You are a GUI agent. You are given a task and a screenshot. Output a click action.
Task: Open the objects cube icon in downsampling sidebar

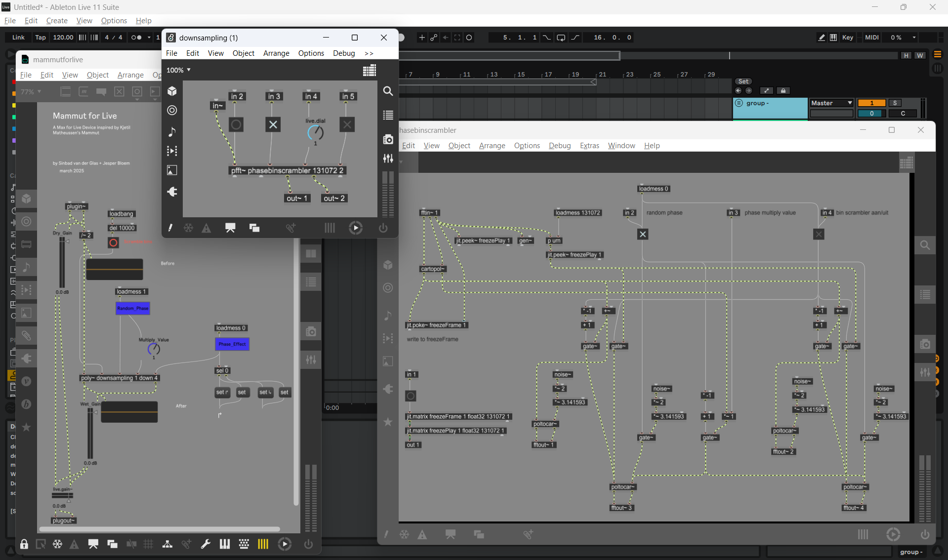pyautogui.click(x=172, y=91)
